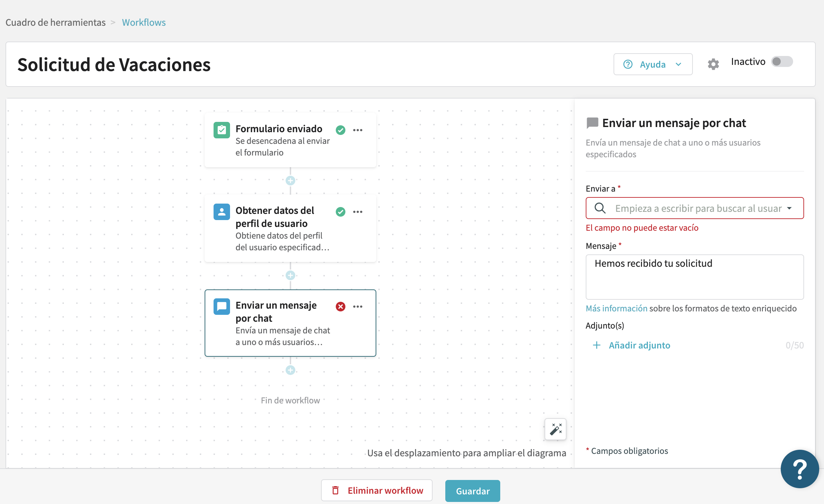Image resolution: width=824 pixels, height=504 pixels.
Task: Click the Guardar button
Action: pos(473,491)
